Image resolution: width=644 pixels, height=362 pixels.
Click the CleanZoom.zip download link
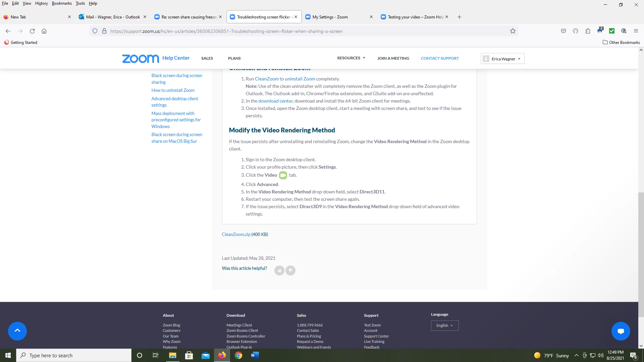point(236,234)
